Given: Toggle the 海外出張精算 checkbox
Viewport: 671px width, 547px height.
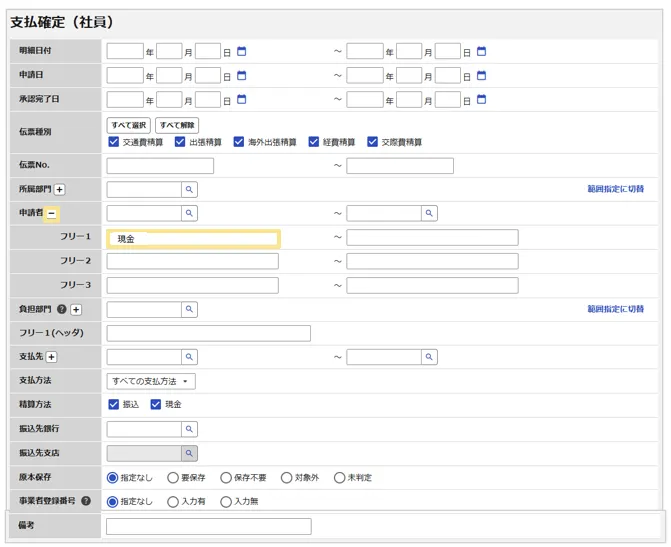Looking at the screenshot, I should (x=239, y=142).
